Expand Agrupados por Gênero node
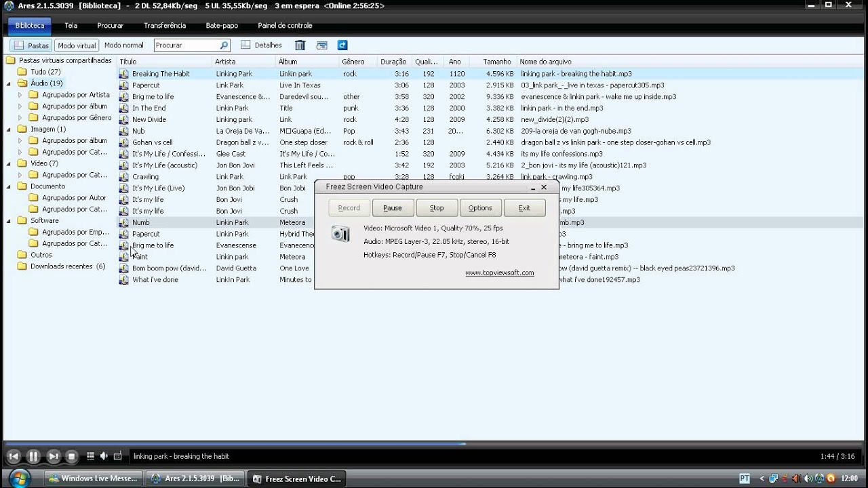Viewport: 868px width, 488px height. [x=20, y=118]
